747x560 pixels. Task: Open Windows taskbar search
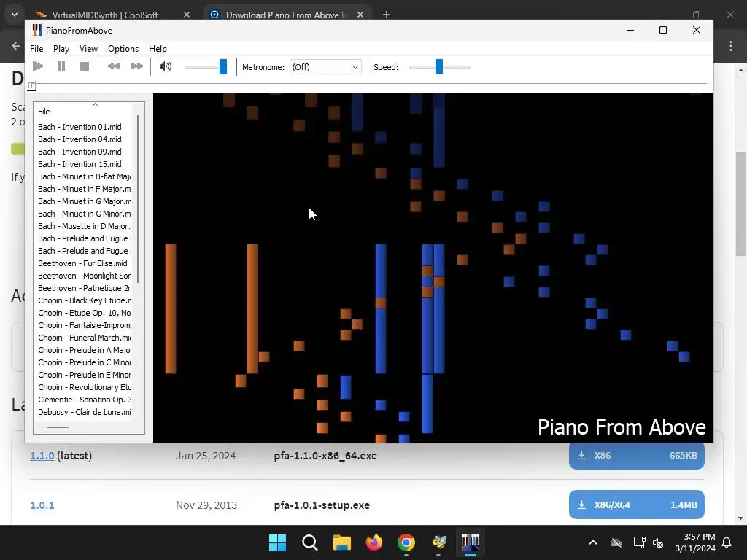pyautogui.click(x=309, y=542)
